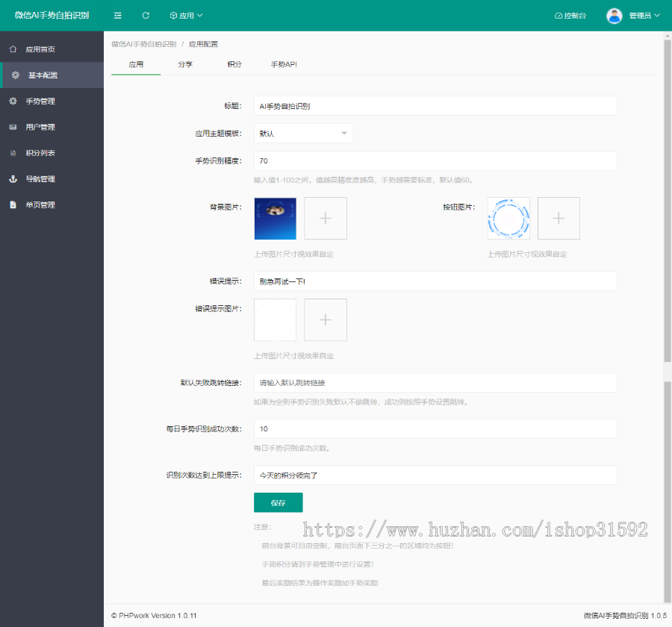Screen dimensions: 672x627
Task: Add a new 错误提示图片 with plus box
Action: (x=326, y=319)
